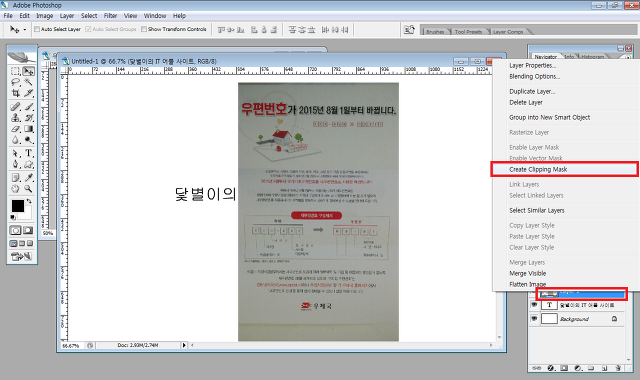Select the Gradient tool
This screenshot has width=640, height=380.
[x=29, y=129]
